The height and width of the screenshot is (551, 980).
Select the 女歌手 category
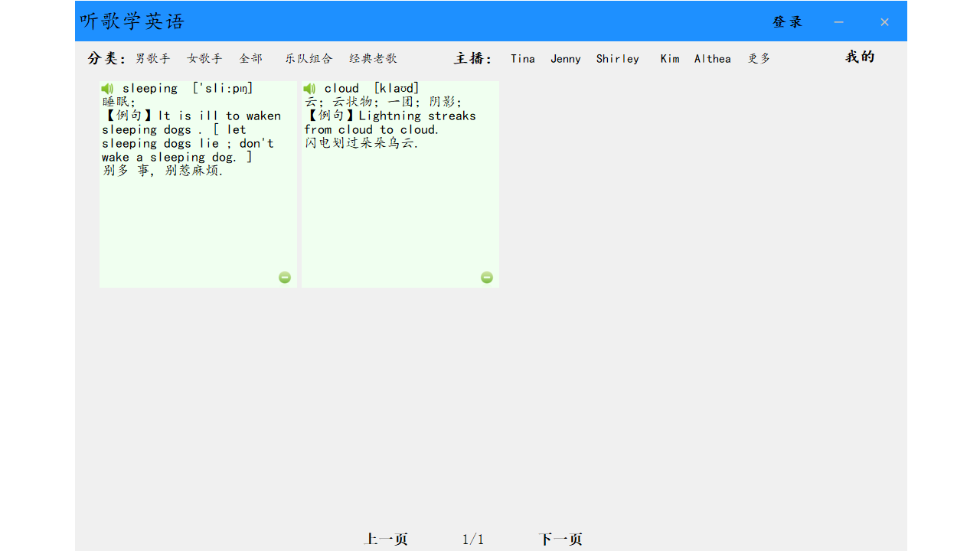pyautogui.click(x=204, y=59)
